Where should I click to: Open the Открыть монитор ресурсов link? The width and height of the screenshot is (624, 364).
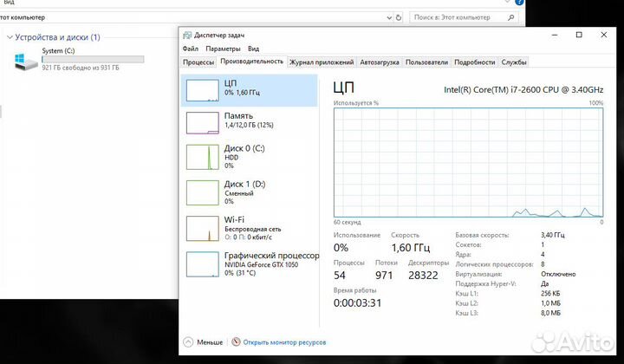[x=284, y=342]
